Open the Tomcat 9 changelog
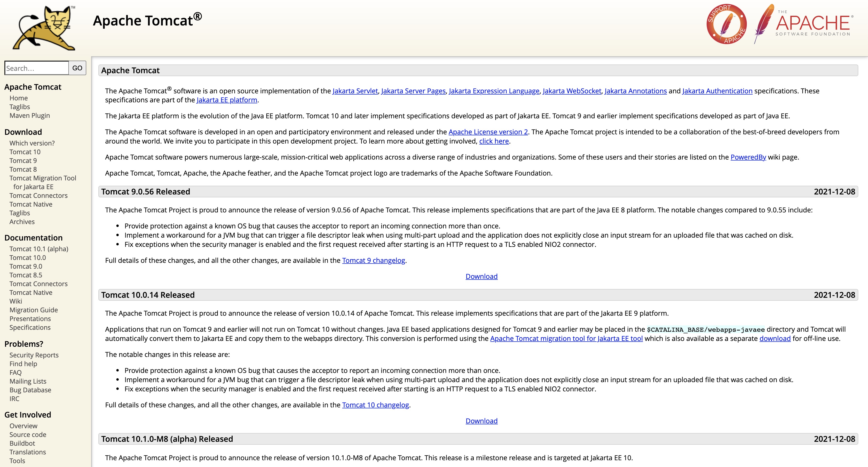Image resolution: width=868 pixels, height=467 pixels. (374, 261)
